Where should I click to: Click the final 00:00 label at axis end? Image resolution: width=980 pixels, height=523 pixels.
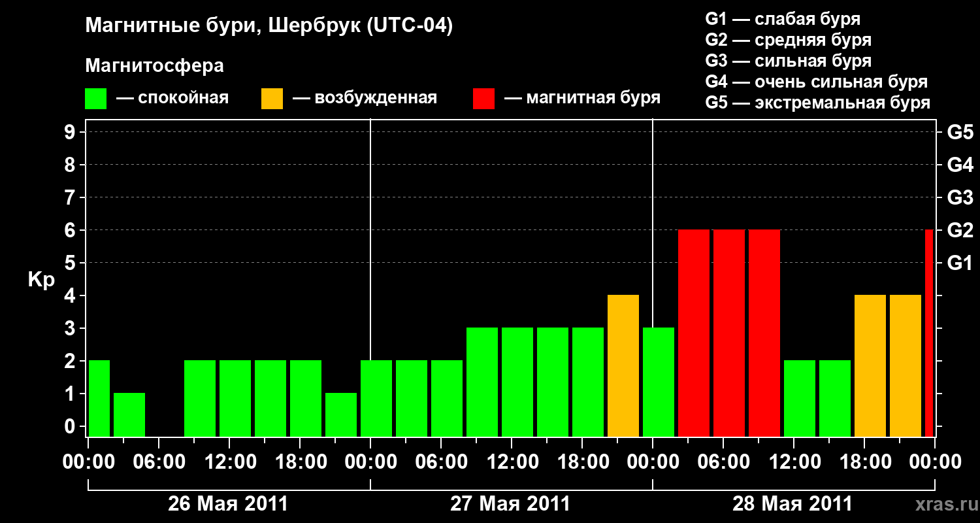[x=935, y=462]
